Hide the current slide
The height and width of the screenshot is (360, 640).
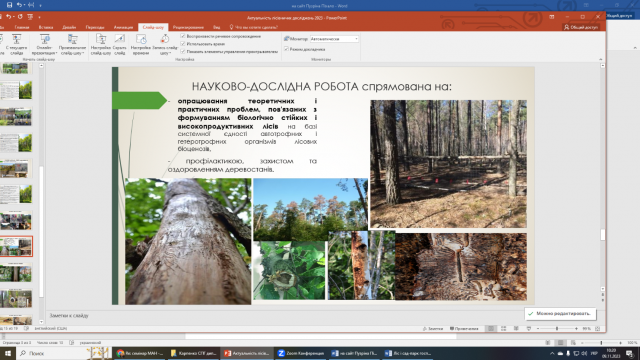pos(120,44)
